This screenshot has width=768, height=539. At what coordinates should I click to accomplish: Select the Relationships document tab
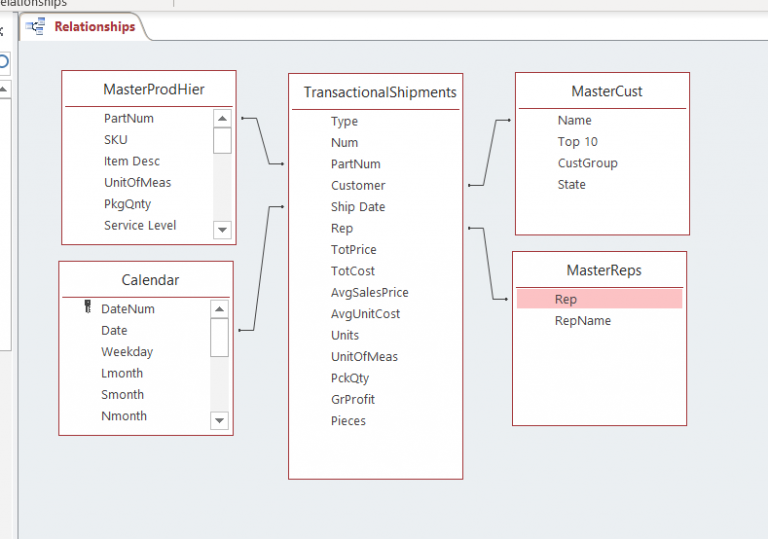94,27
